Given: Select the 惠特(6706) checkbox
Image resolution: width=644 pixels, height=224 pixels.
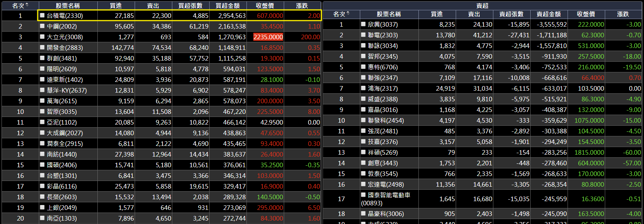Looking at the screenshot, I should click(x=364, y=67).
